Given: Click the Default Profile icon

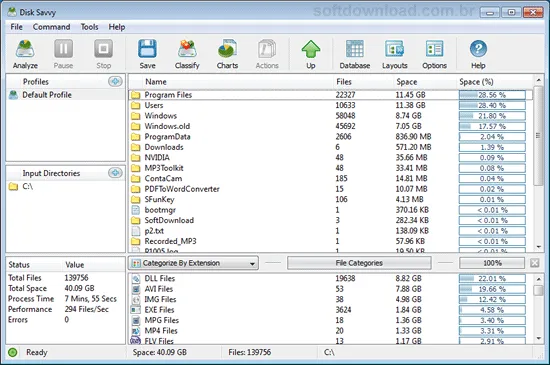Looking at the screenshot, I should (13, 95).
